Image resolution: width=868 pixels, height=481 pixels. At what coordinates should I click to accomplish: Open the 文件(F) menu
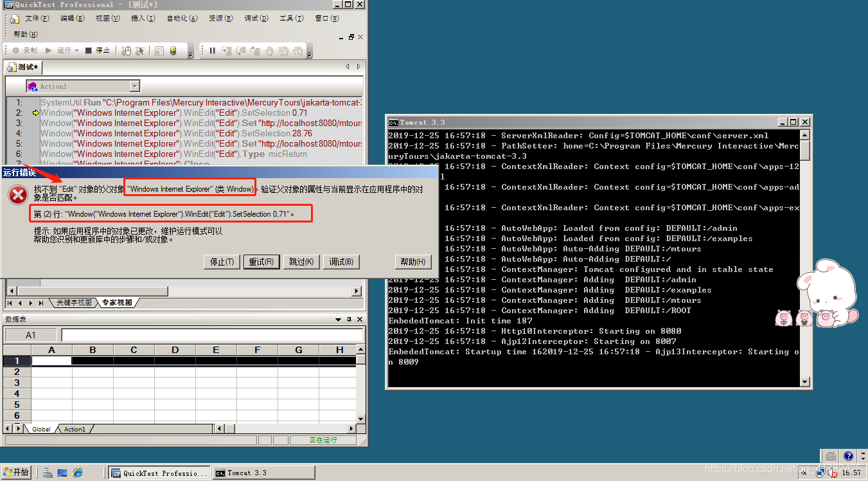[37, 19]
